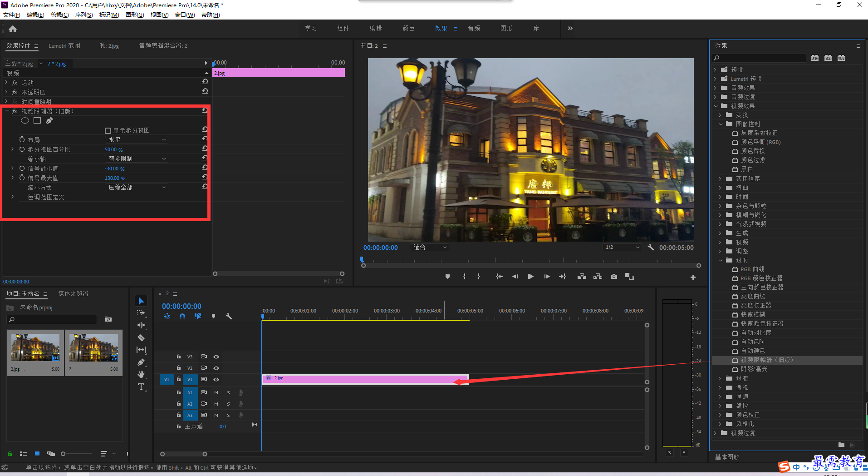The width and height of the screenshot is (868, 476).
Task: Select the Track Select Forward tool
Action: pyautogui.click(x=141, y=313)
